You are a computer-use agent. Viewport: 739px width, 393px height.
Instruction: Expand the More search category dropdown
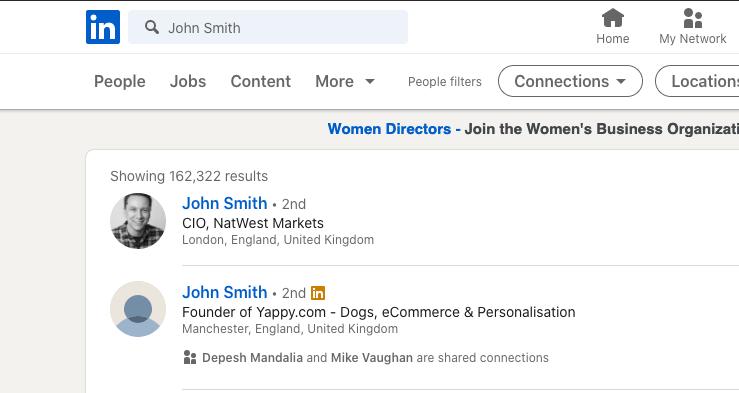345,81
